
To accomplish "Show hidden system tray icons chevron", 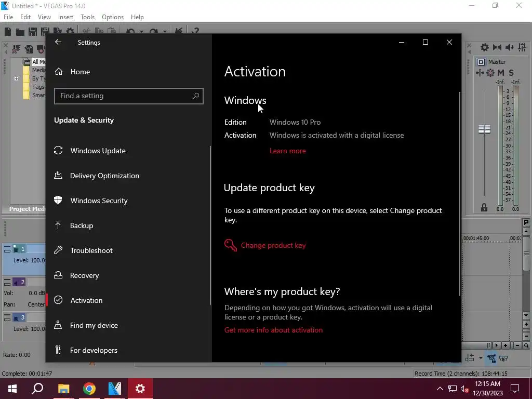I will coord(440,389).
